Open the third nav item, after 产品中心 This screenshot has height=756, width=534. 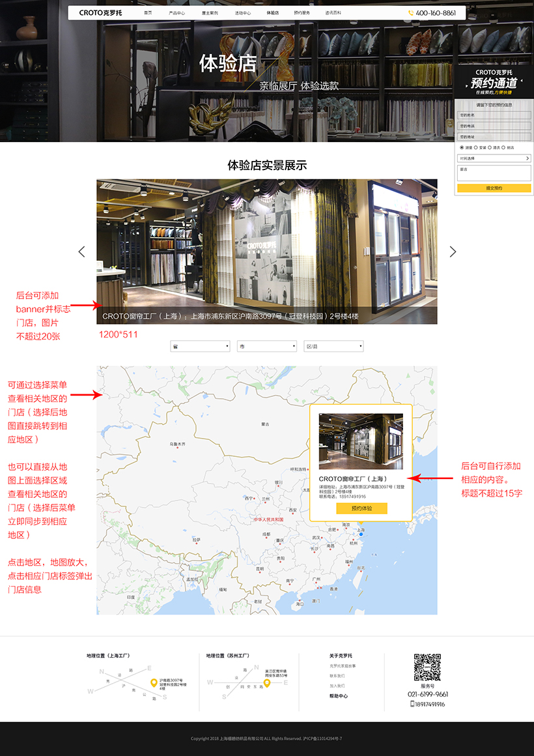point(210,13)
